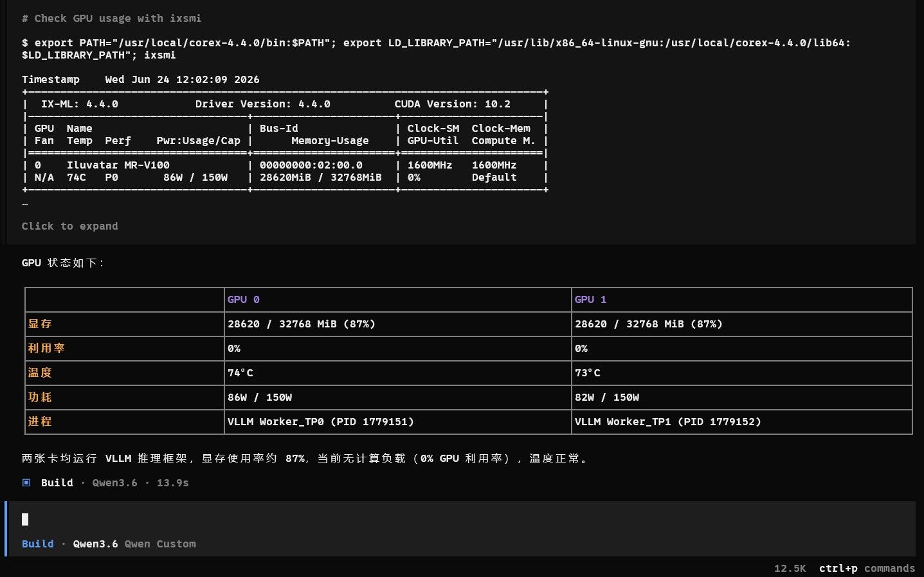Click the Qwen Custom provider label
The image size is (924, 577).
(x=160, y=544)
